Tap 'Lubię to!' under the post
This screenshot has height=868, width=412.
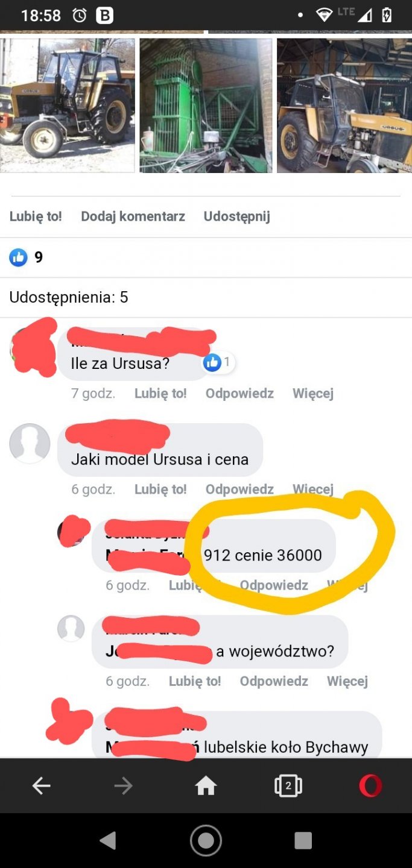(x=36, y=216)
